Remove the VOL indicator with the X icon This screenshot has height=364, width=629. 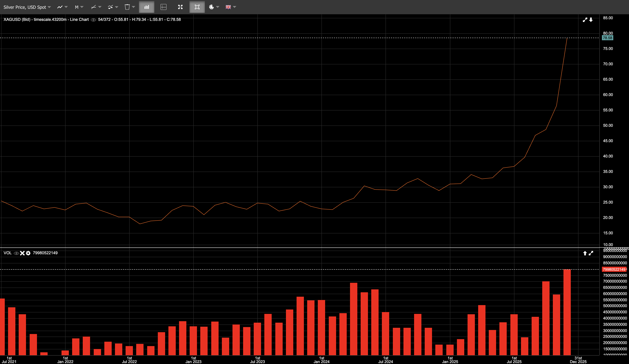22,253
